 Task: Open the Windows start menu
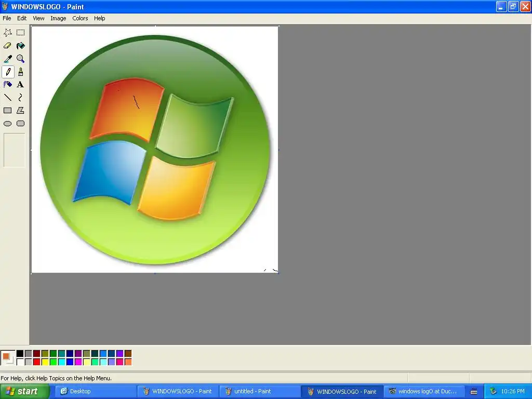coord(24,391)
